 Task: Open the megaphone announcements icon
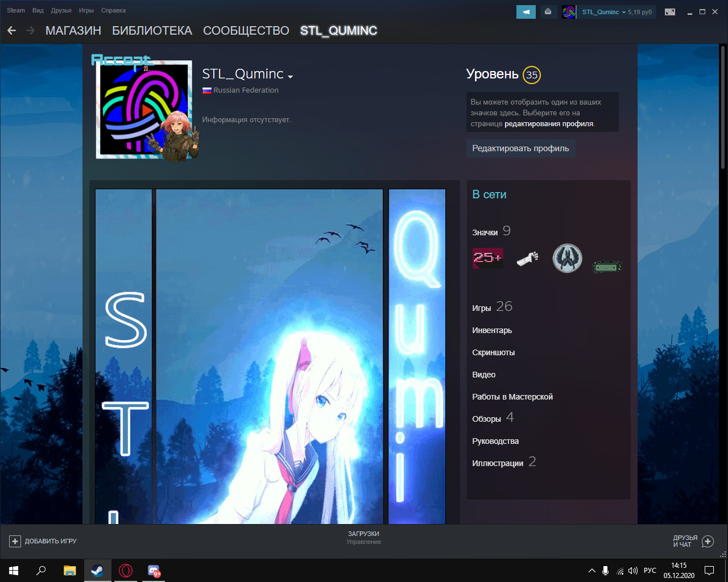click(526, 12)
